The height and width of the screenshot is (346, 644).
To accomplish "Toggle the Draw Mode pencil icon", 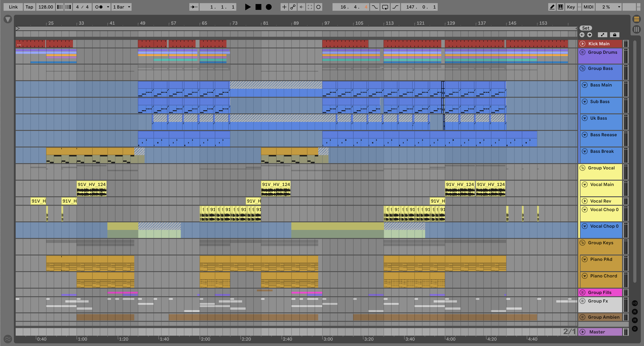I will pyautogui.click(x=552, y=7).
